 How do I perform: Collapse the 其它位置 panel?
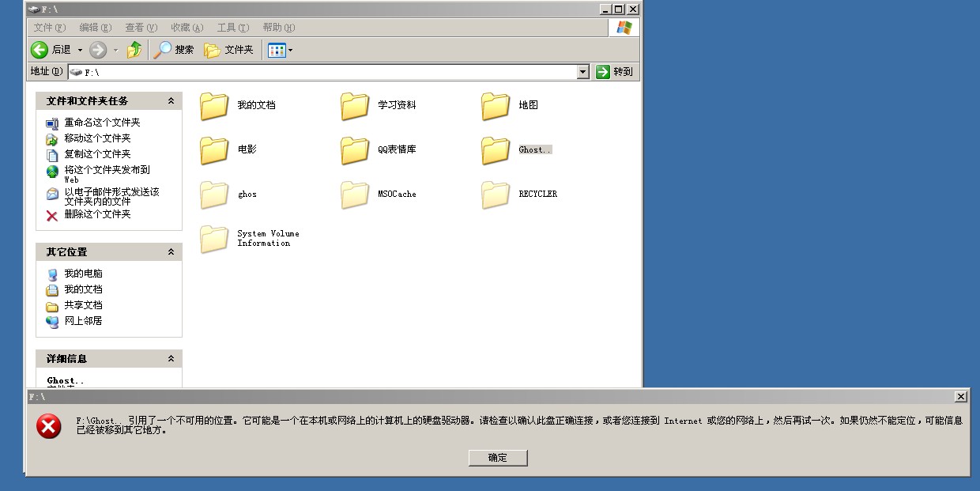click(x=171, y=252)
